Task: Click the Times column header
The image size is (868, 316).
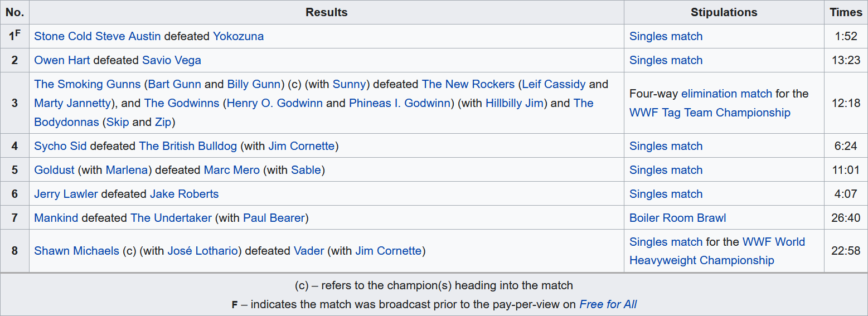Action: tap(846, 12)
